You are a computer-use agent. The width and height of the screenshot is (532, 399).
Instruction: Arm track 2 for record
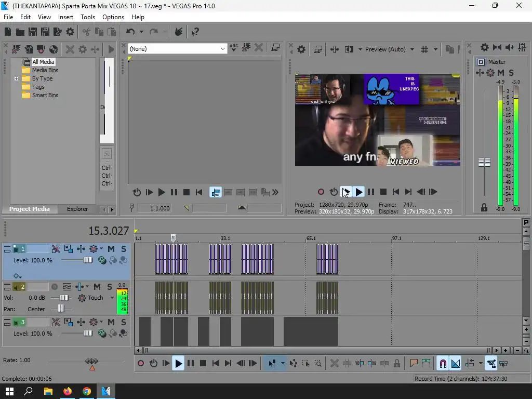(54, 287)
